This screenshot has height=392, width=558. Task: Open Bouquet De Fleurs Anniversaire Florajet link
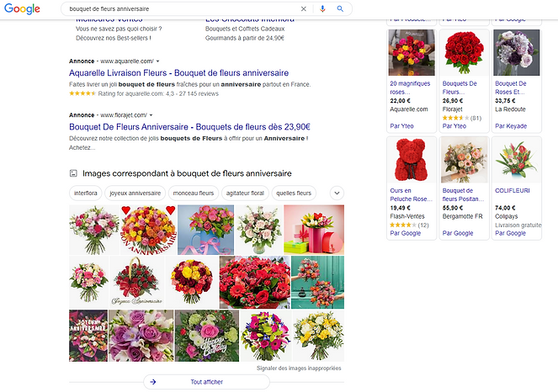[x=189, y=127]
